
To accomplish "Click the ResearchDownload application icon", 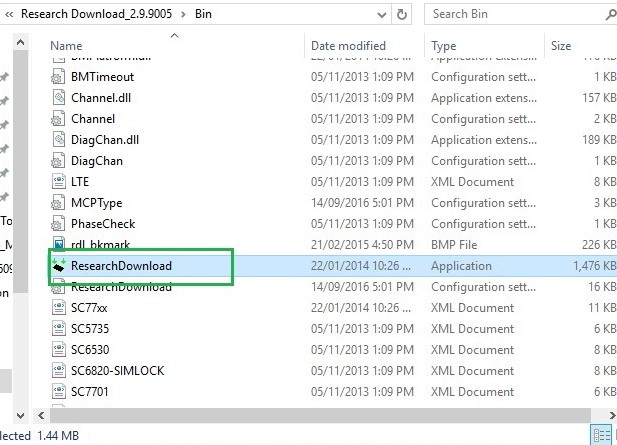I will 59,266.
